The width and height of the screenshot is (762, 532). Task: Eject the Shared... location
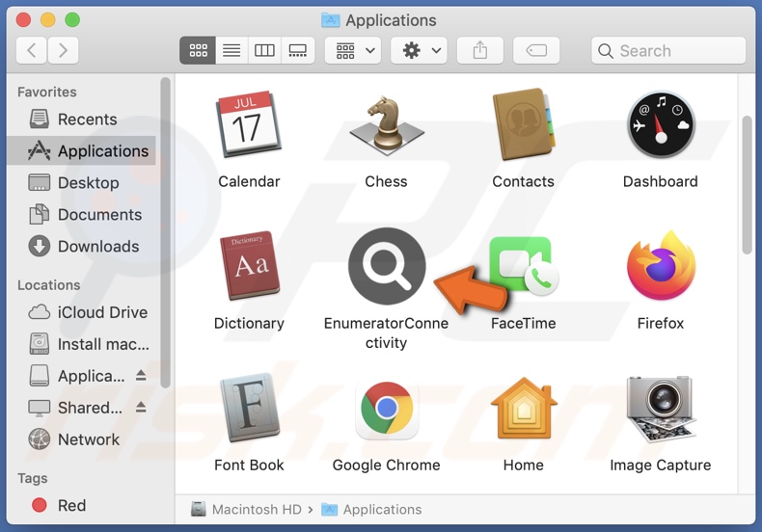(141, 407)
